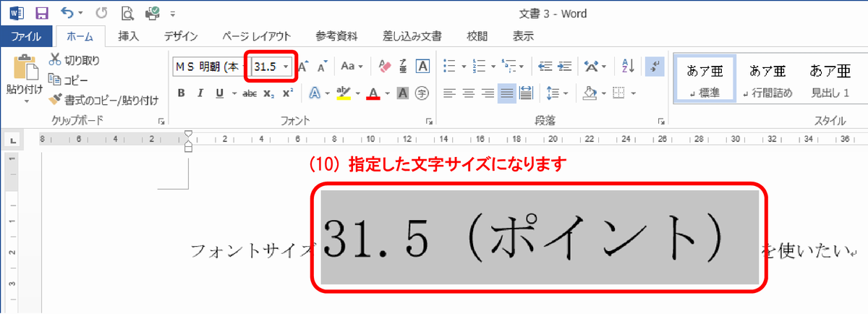The image size is (868, 314).
Task: Select the 見出し 1 style
Action: (x=830, y=79)
